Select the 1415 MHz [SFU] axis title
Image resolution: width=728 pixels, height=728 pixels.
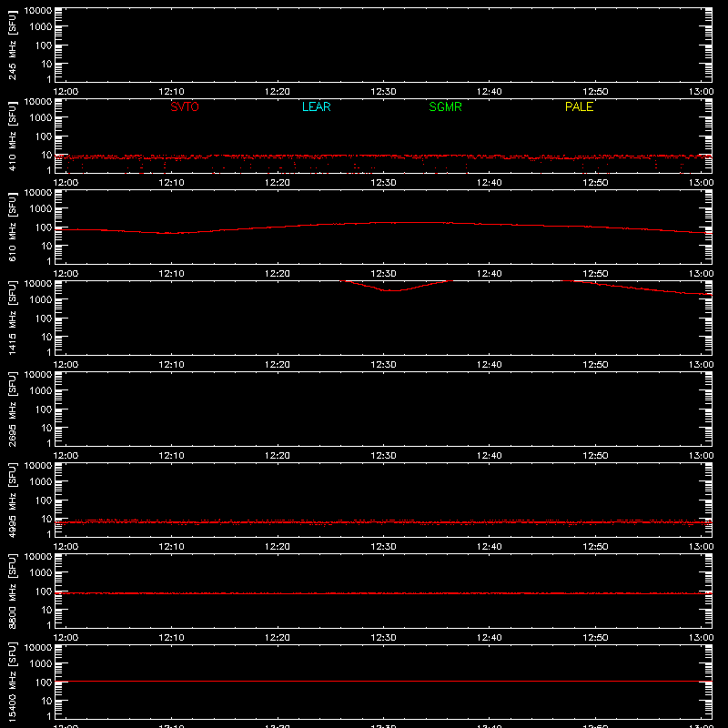12,318
